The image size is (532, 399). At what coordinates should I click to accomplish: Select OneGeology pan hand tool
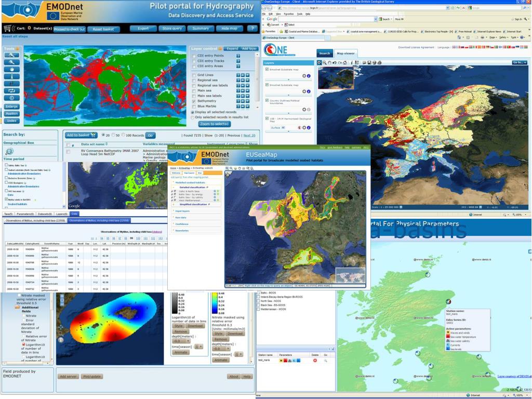coord(329,63)
